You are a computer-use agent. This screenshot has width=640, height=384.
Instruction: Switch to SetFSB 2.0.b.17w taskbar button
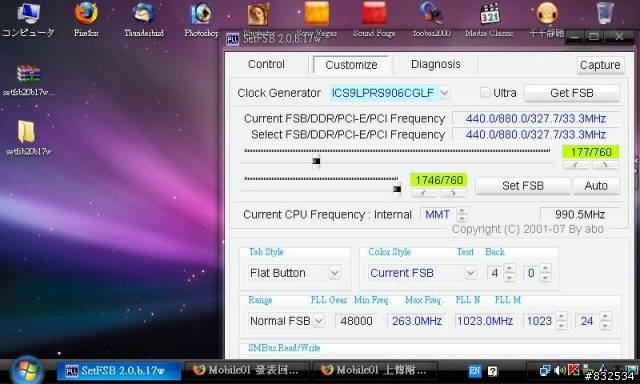pos(118,370)
